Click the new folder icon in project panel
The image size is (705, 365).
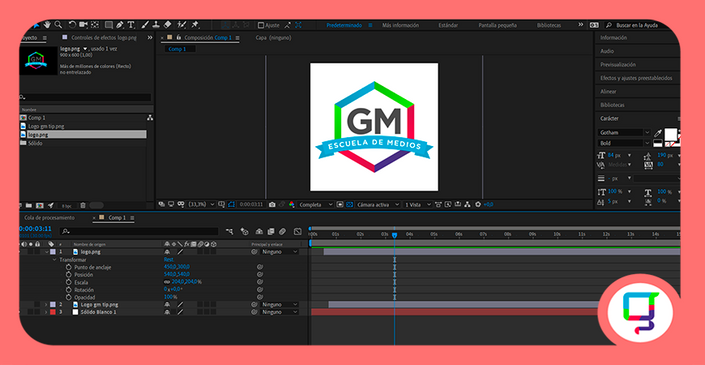tap(29, 205)
